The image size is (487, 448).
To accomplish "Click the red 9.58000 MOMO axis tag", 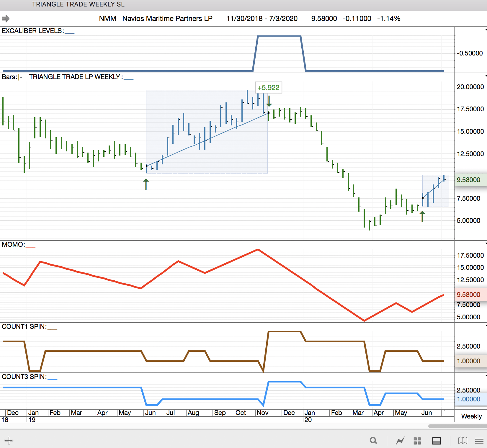I will (x=471, y=295).
